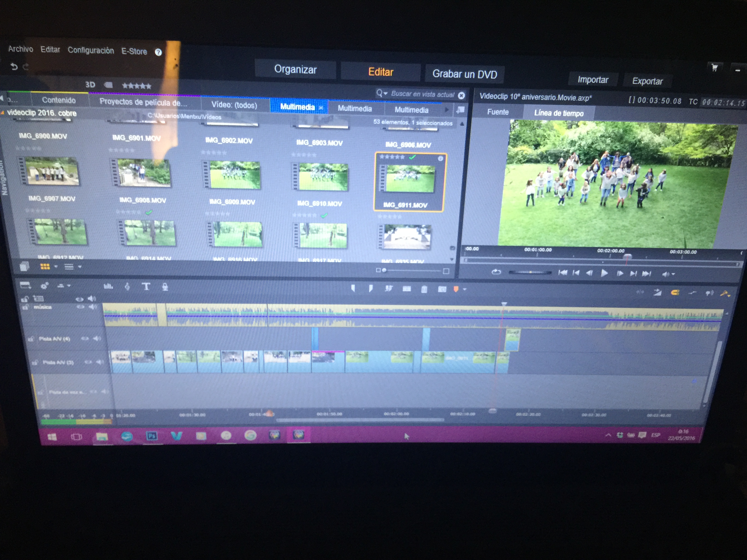Click the shuttle speed slider in the preview
Screen dimensions: 747x560
530,272
